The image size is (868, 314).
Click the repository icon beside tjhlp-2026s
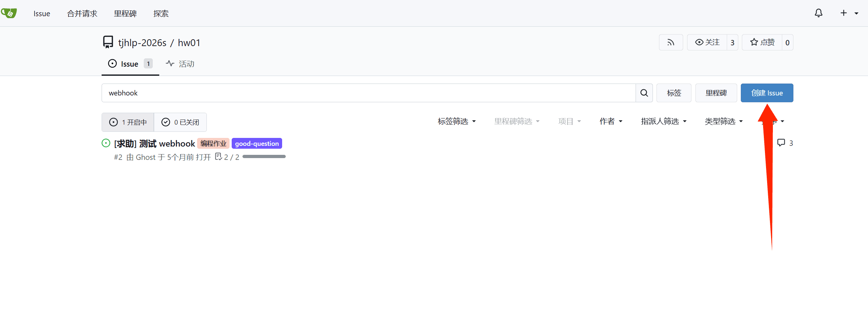108,42
